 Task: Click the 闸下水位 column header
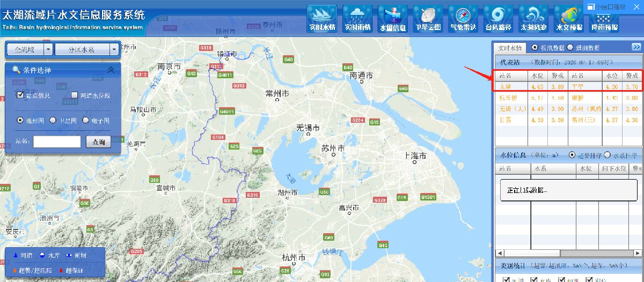[613, 169]
